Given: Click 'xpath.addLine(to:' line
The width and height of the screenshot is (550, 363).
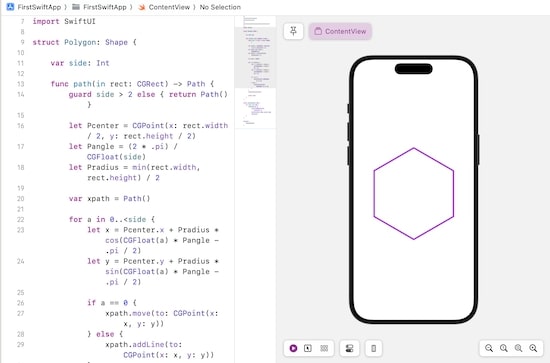Looking at the screenshot, I should tap(144, 344).
